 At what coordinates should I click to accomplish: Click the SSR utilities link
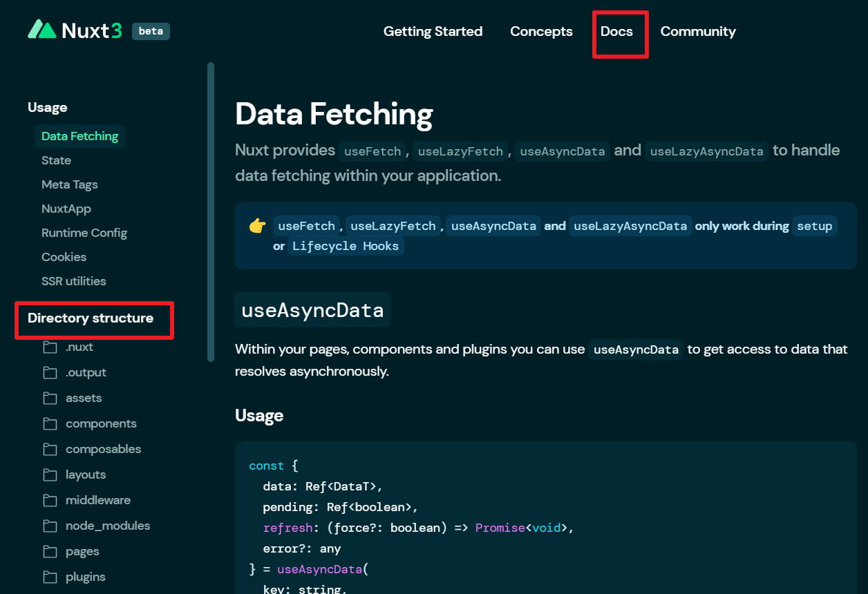[74, 281]
